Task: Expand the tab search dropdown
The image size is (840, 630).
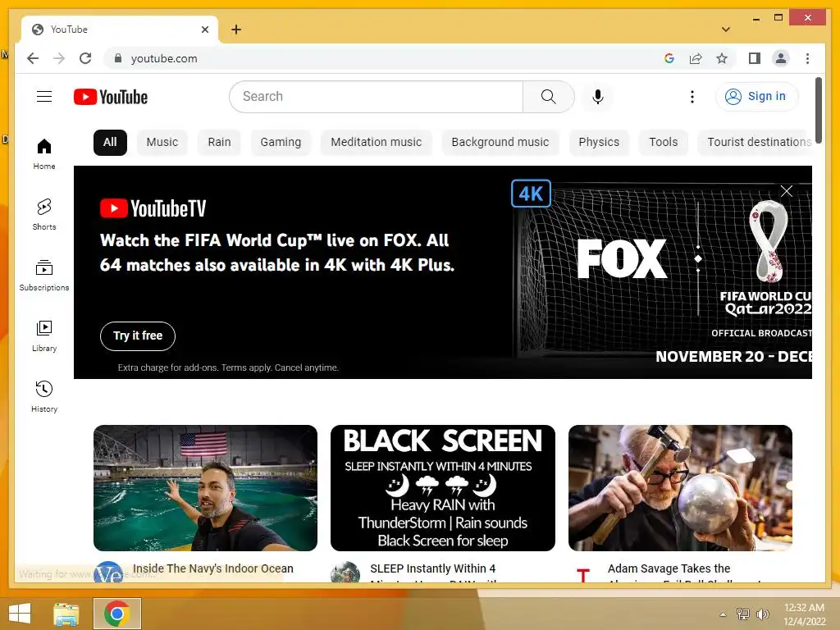Action: tap(725, 30)
